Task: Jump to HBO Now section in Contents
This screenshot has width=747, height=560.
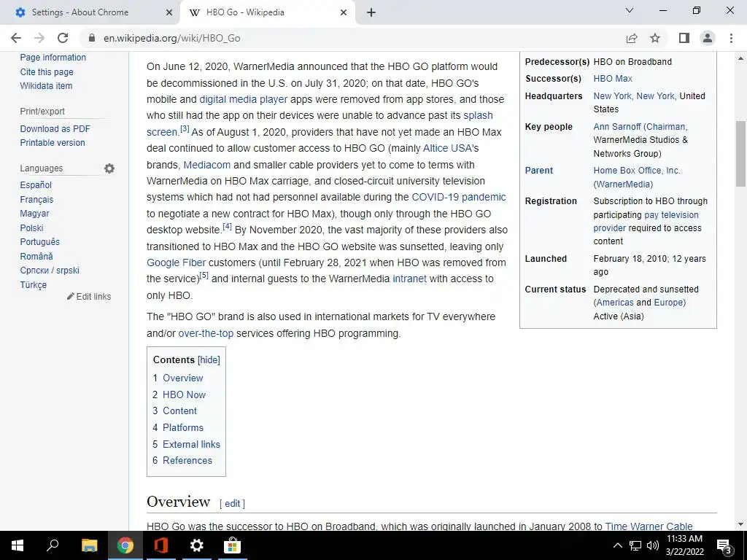Action: (x=184, y=394)
